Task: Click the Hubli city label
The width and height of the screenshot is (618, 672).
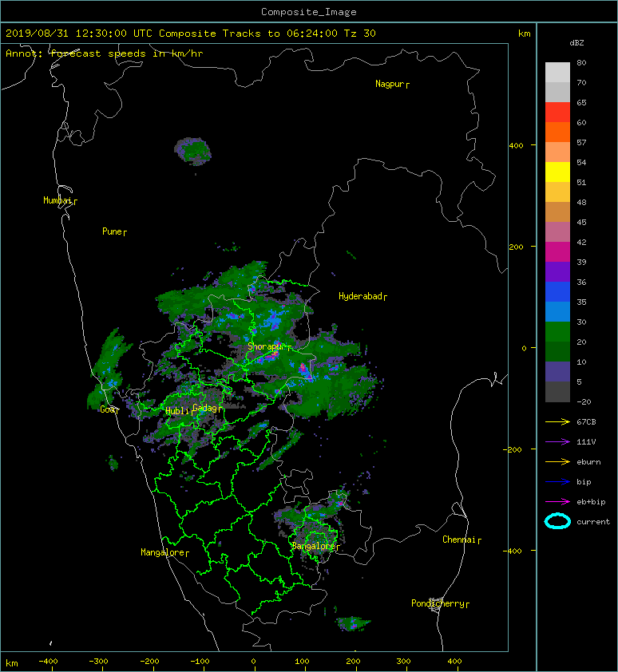Action: pos(177,411)
